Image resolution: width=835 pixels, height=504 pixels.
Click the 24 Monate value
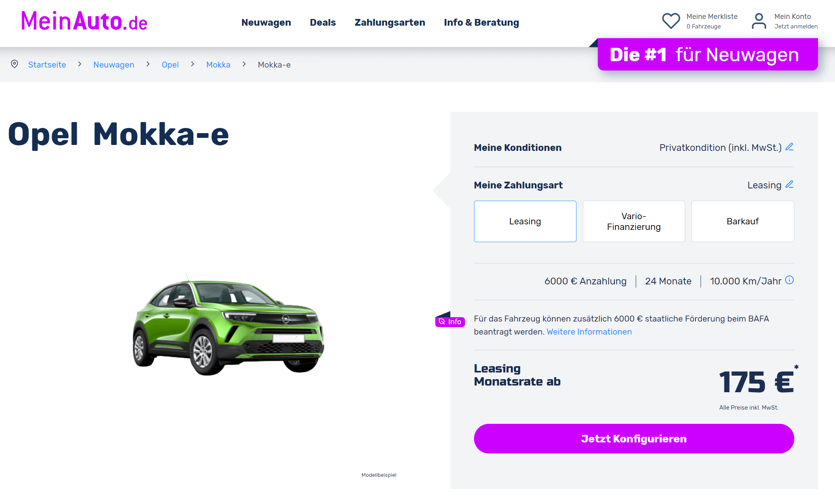668,281
